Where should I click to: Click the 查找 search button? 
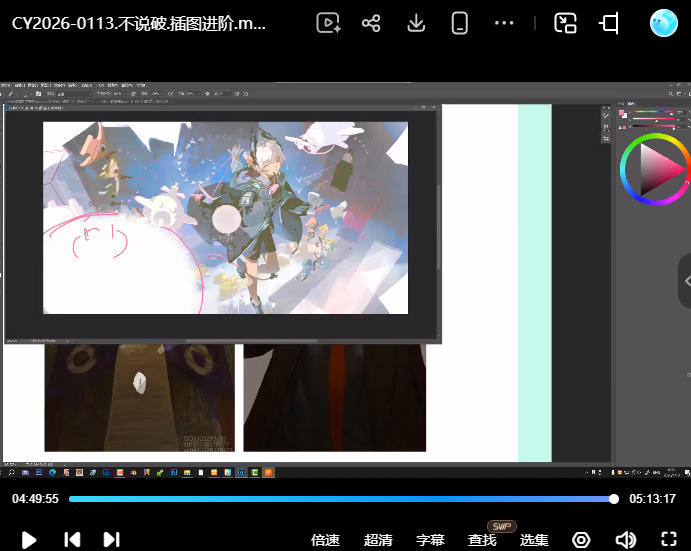(482, 540)
